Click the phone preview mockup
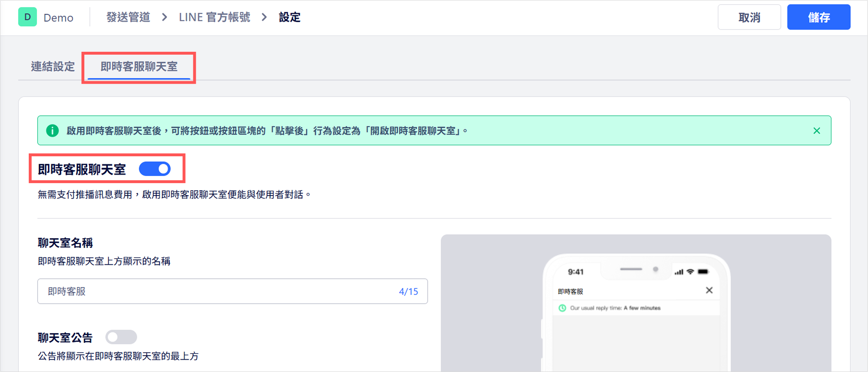Viewport: 868px width, 372px height. pos(636,313)
